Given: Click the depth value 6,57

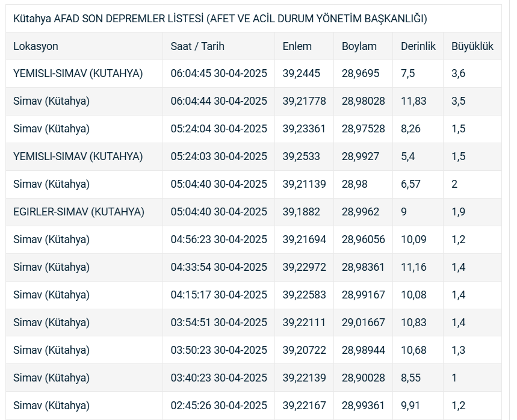Looking at the screenshot, I should (411, 184).
